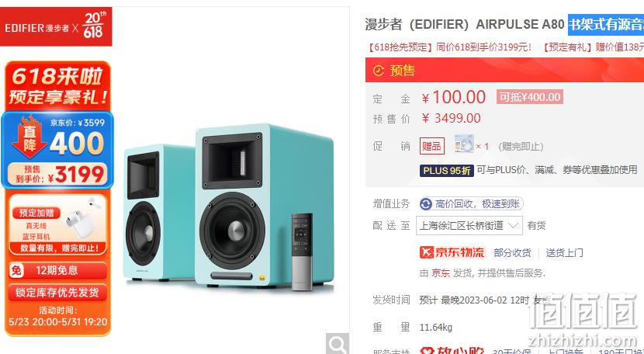Image resolution: width=644 pixels, height=354 pixels.
Task: Open the 送货上门 link
Action: point(564,253)
